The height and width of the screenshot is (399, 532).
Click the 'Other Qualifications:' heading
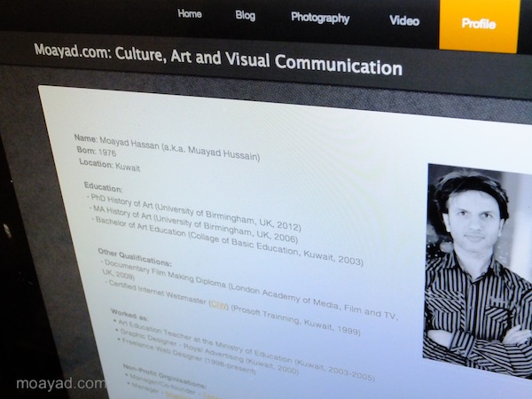click(x=135, y=257)
